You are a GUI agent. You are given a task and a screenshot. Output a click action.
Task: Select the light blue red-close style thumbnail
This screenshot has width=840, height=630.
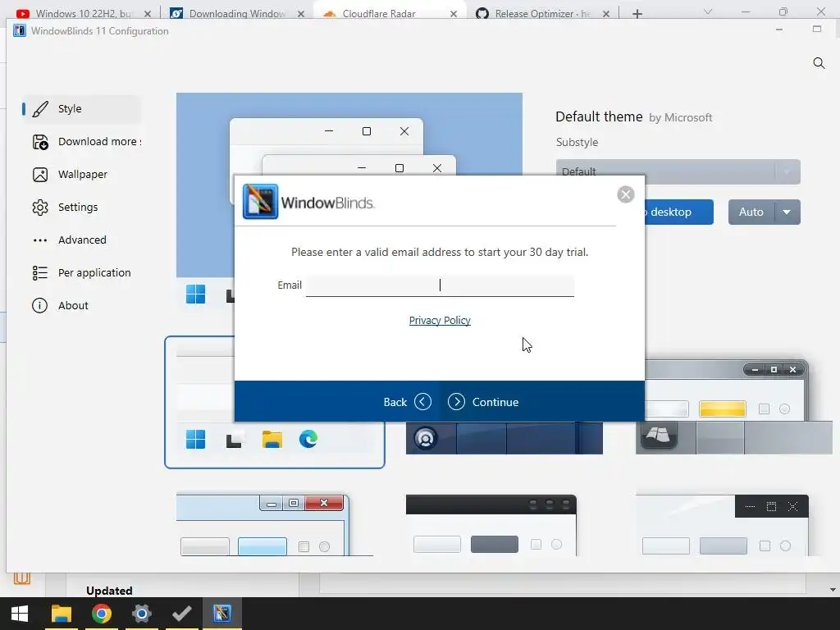click(x=274, y=525)
